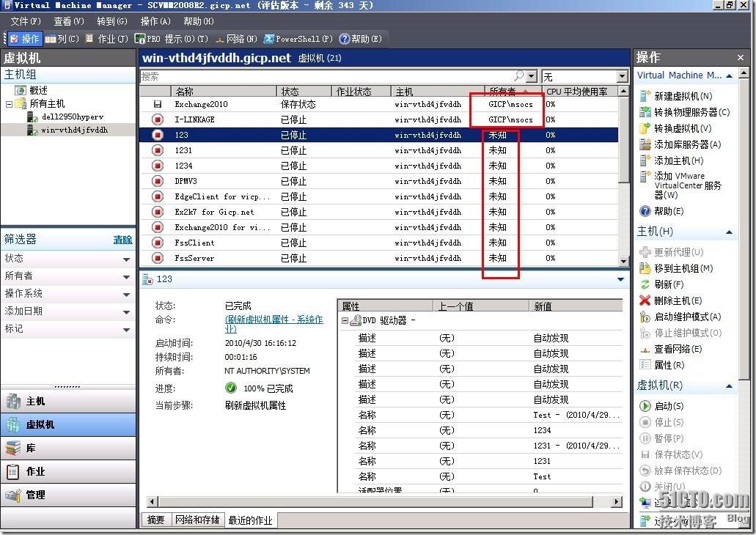
Task: Open the Jobs (作业) view
Action: tap(68, 471)
